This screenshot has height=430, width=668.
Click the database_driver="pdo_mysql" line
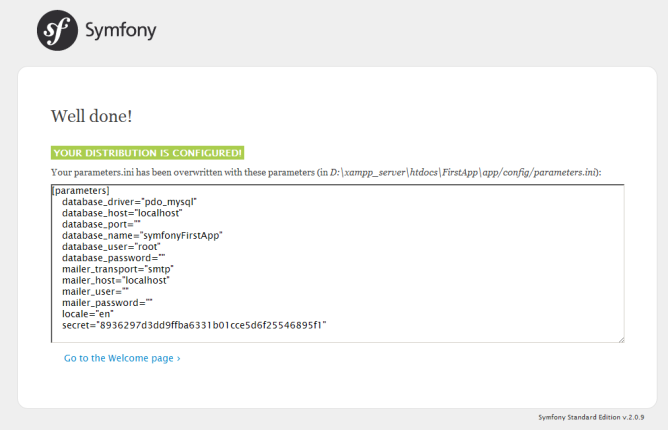(x=129, y=202)
